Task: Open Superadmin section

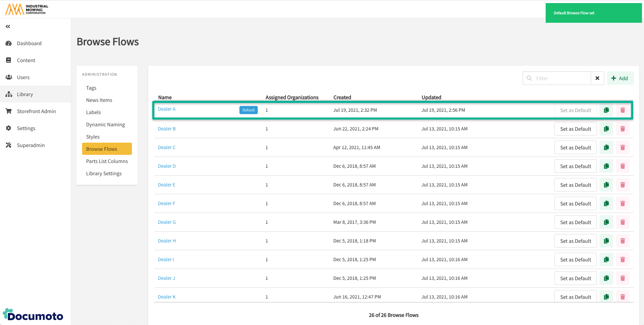Action: click(x=31, y=145)
